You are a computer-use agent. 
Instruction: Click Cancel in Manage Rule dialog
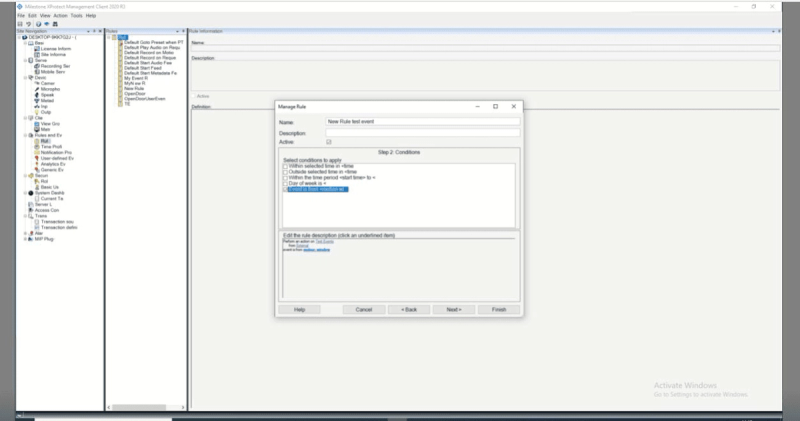pyautogui.click(x=364, y=310)
